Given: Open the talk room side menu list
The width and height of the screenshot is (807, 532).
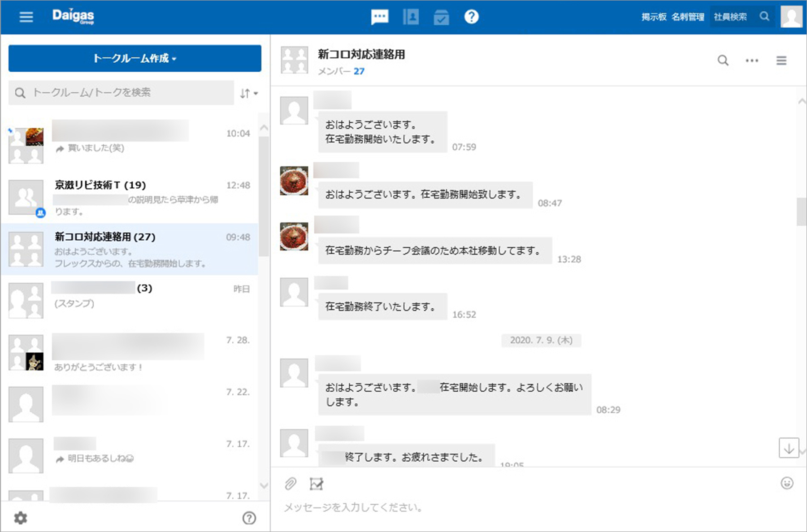Looking at the screenshot, I should click(x=781, y=61).
